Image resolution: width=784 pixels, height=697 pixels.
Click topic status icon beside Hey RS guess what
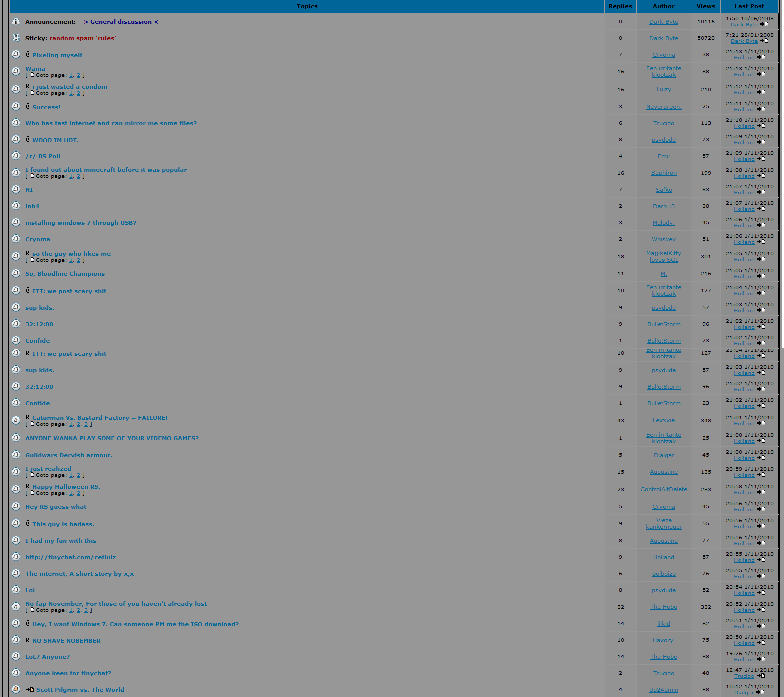point(16,506)
